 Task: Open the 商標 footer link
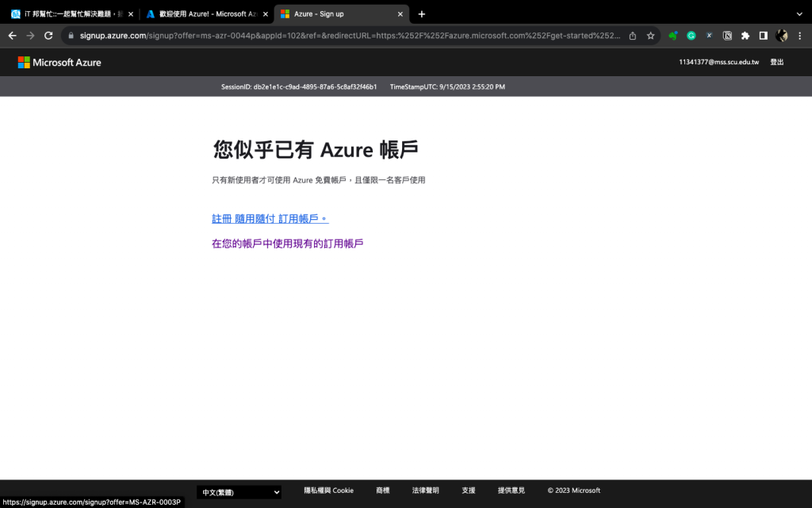pos(383,491)
